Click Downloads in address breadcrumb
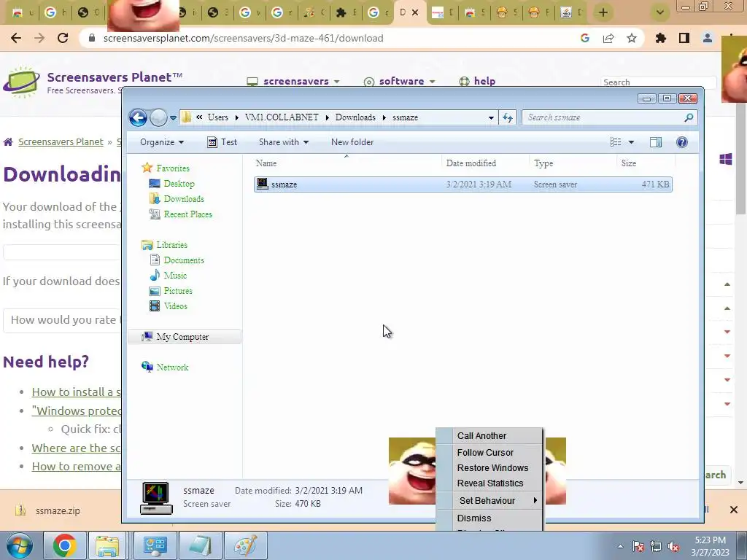 point(355,117)
